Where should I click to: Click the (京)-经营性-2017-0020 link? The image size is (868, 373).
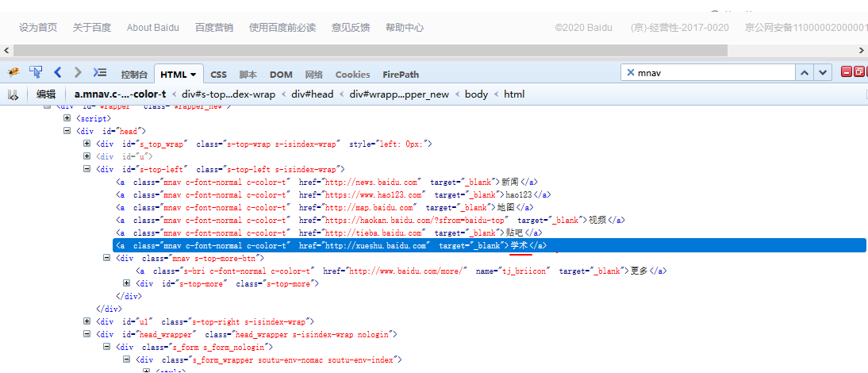(680, 28)
